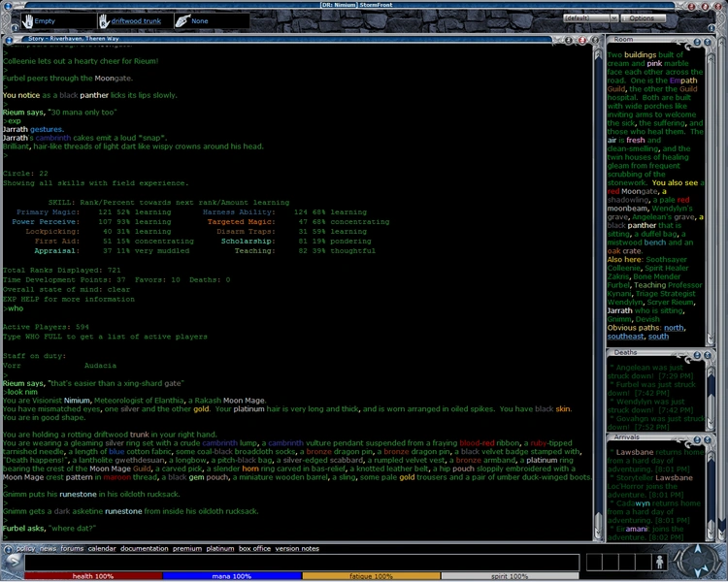Click the Arrivals panel's left header button

[695, 439]
